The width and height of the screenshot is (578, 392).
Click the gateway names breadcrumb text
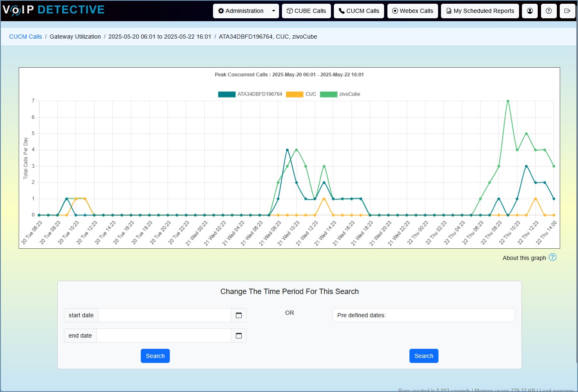click(x=268, y=37)
